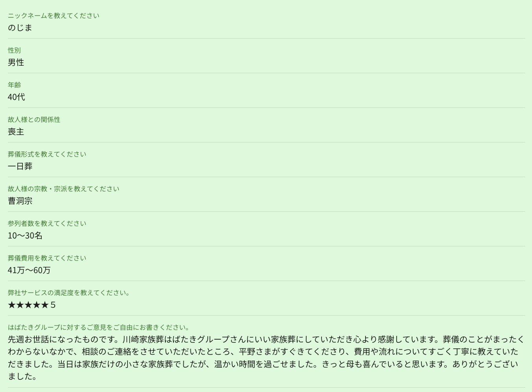
Task: Click the attendee value 10〜30名
Action: point(25,236)
